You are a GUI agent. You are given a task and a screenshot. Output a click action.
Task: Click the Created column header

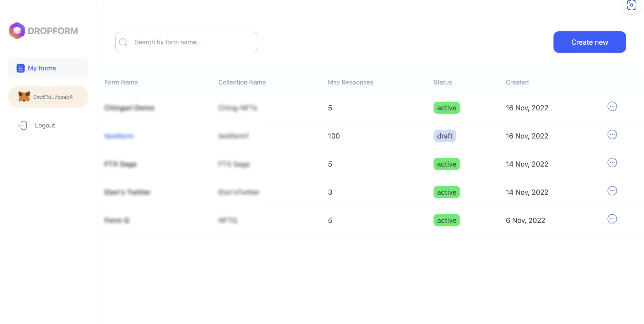(x=517, y=82)
